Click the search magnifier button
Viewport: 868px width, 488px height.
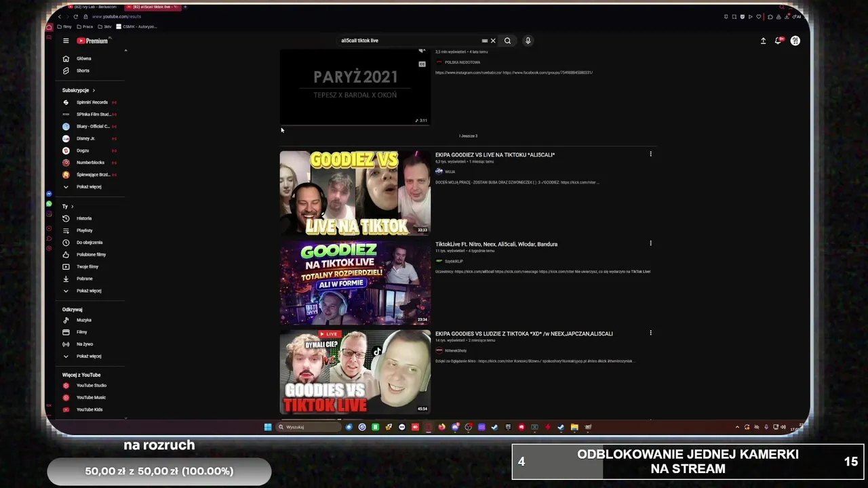[x=507, y=41]
